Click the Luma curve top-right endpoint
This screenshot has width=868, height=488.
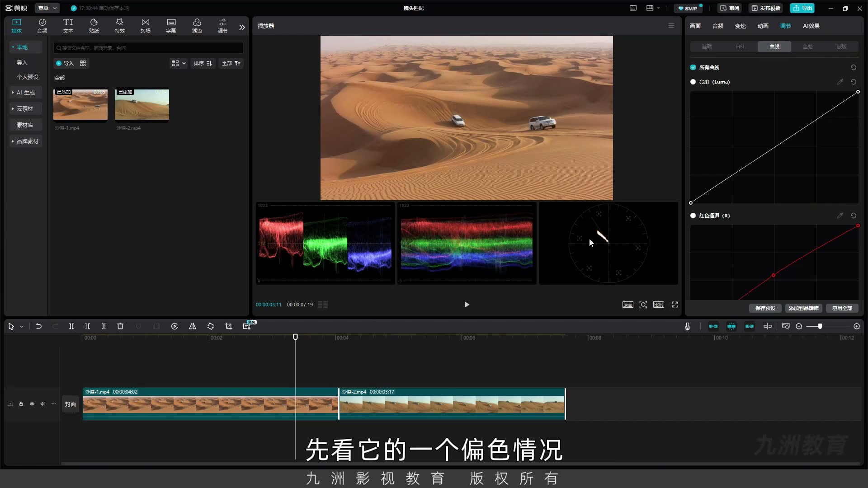coord(858,92)
